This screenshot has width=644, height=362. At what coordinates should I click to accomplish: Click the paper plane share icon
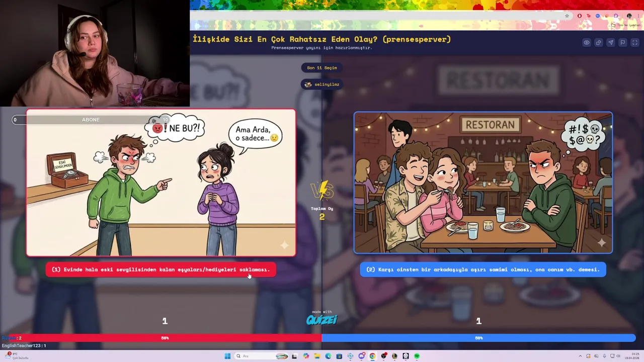611,43
